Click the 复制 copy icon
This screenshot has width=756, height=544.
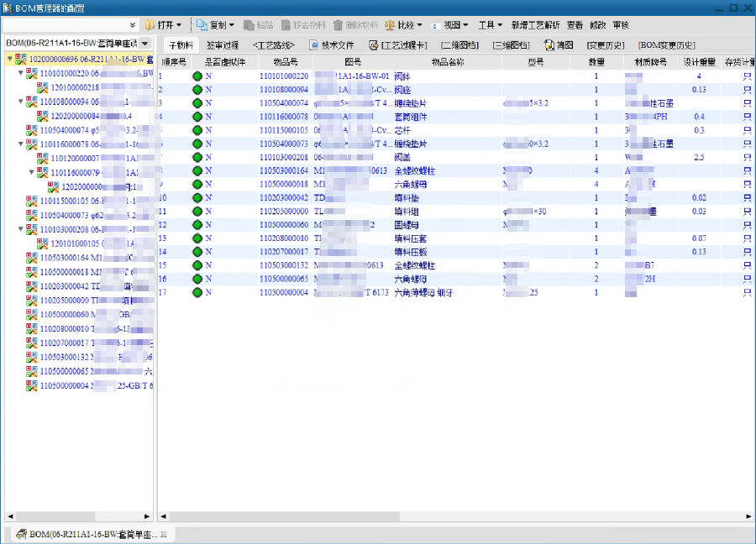click(202, 25)
